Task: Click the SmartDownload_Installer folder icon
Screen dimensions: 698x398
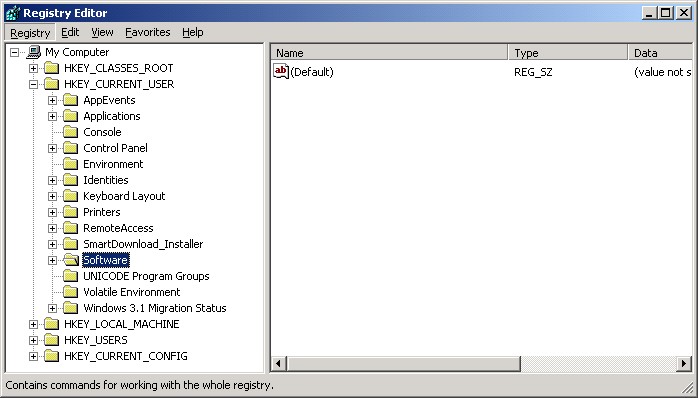Action: (x=71, y=244)
